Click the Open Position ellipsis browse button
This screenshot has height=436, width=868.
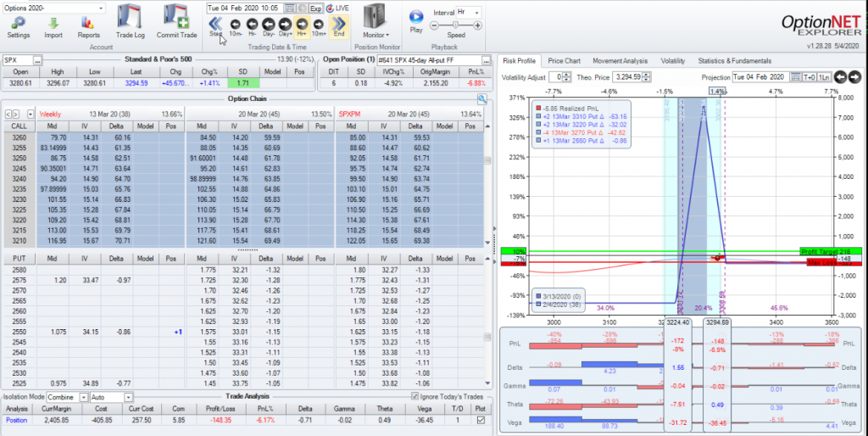[x=487, y=60]
